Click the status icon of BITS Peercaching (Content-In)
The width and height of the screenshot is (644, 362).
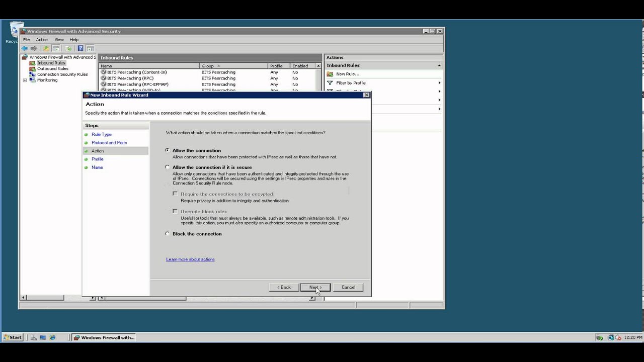click(103, 72)
